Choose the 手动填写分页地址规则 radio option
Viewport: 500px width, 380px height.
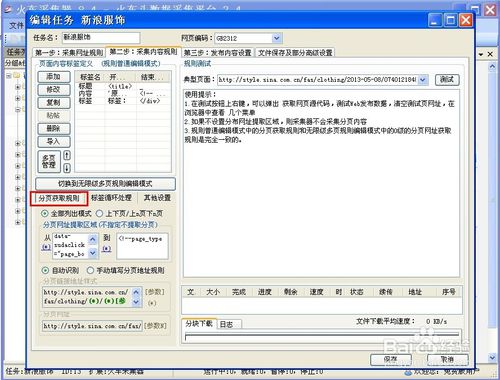point(90,270)
